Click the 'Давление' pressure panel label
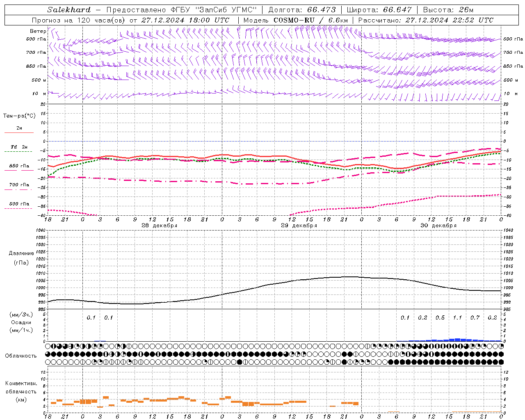Viewport: 525px width, 420px height. tap(21, 253)
